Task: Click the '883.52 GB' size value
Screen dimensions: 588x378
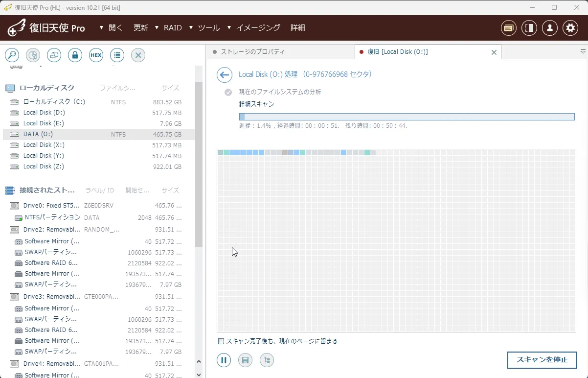Action: [167, 102]
